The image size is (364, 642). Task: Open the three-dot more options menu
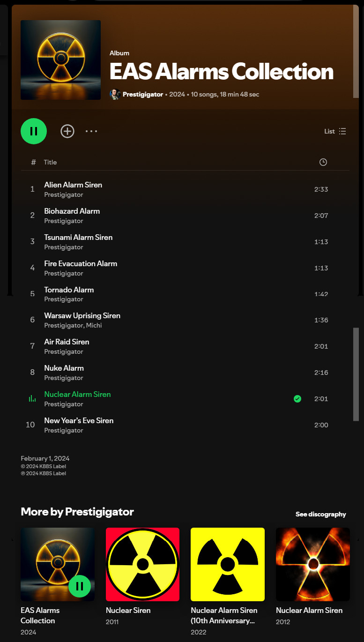(x=91, y=131)
